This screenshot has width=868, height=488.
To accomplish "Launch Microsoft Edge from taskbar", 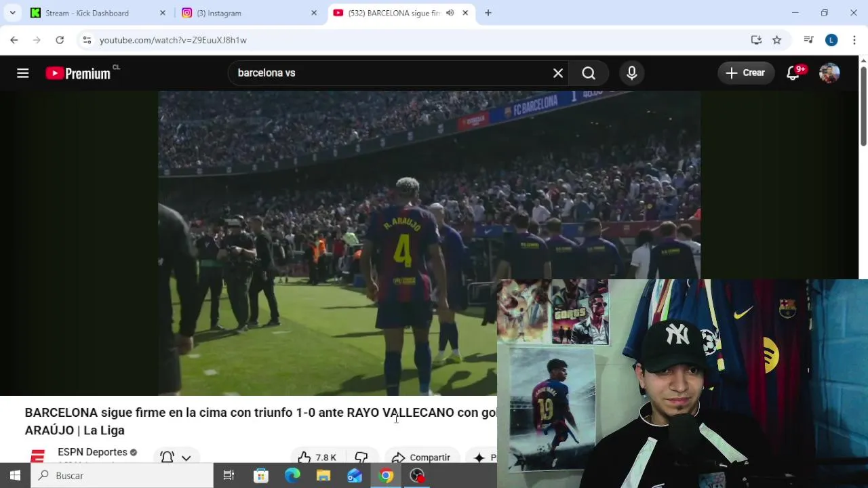I will 292,476.
